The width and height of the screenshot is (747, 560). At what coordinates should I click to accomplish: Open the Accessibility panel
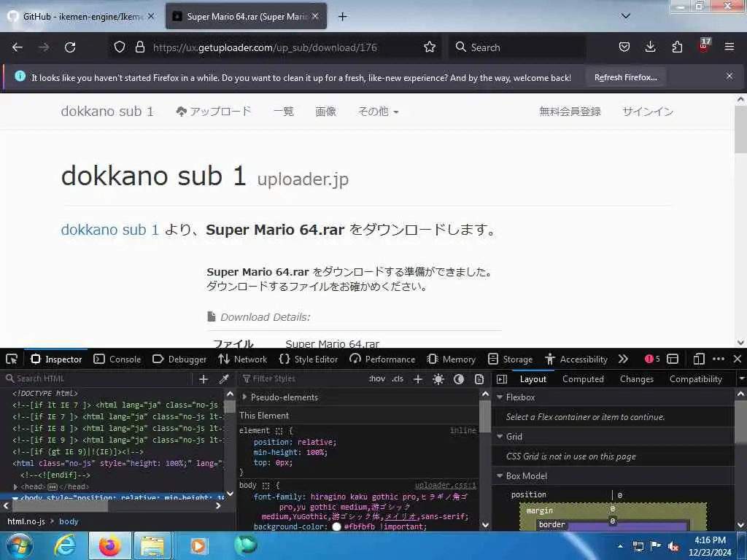pyautogui.click(x=576, y=359)
